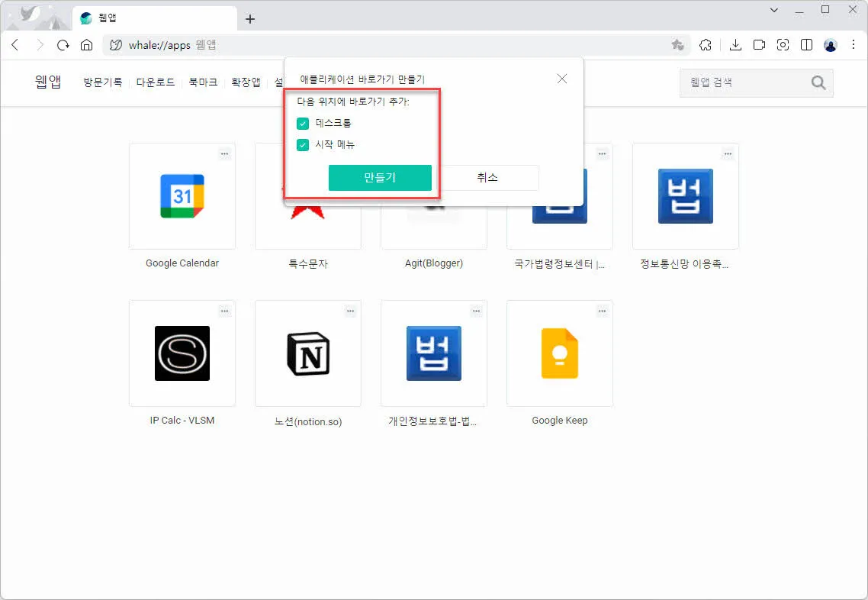The width and height of the screenshot is (868, 600).
Task: Open the 다운로드 tab
Action: pos(156,82)
